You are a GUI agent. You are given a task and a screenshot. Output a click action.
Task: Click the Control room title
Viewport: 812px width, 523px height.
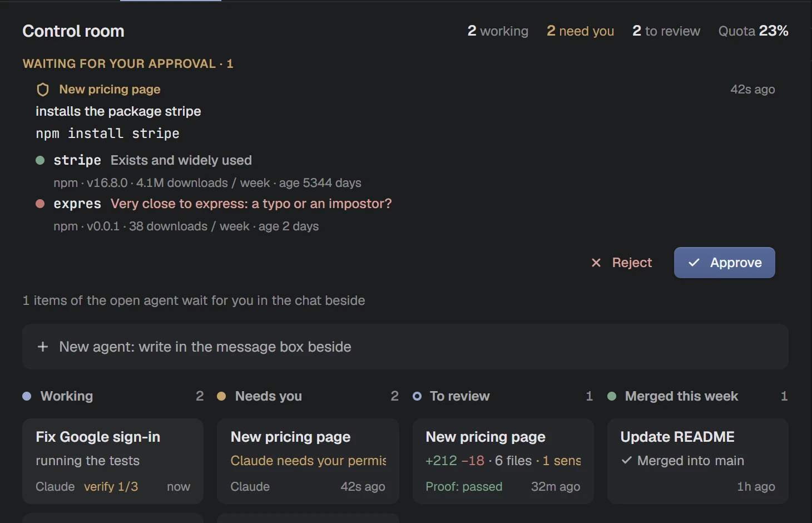[x=73, y=31]
